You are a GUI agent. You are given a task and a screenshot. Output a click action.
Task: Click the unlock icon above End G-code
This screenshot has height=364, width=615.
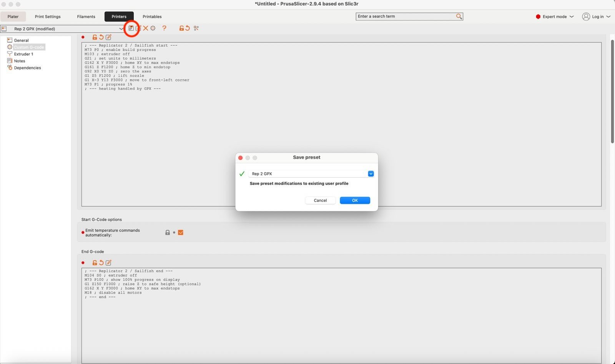click(x=95, y=263)
